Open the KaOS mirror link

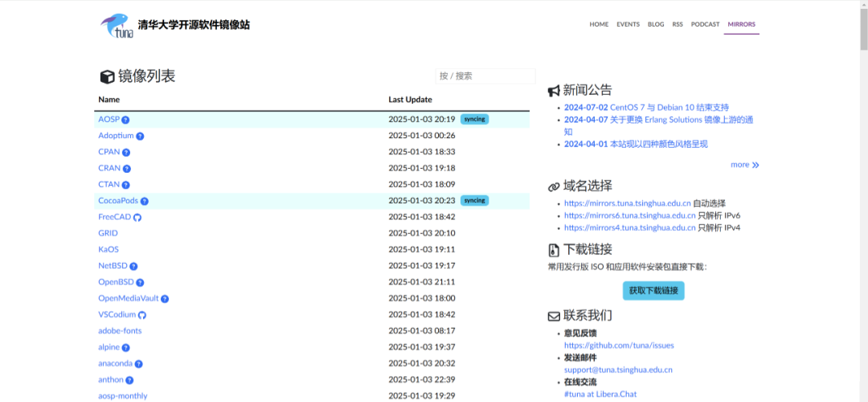coord(108,250)
